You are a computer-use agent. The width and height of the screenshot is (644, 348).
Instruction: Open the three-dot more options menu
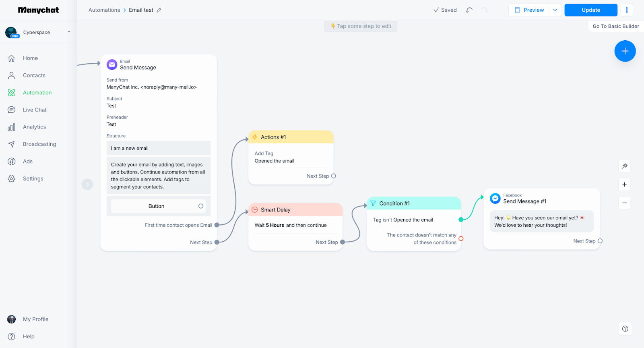tap(626, 10)
